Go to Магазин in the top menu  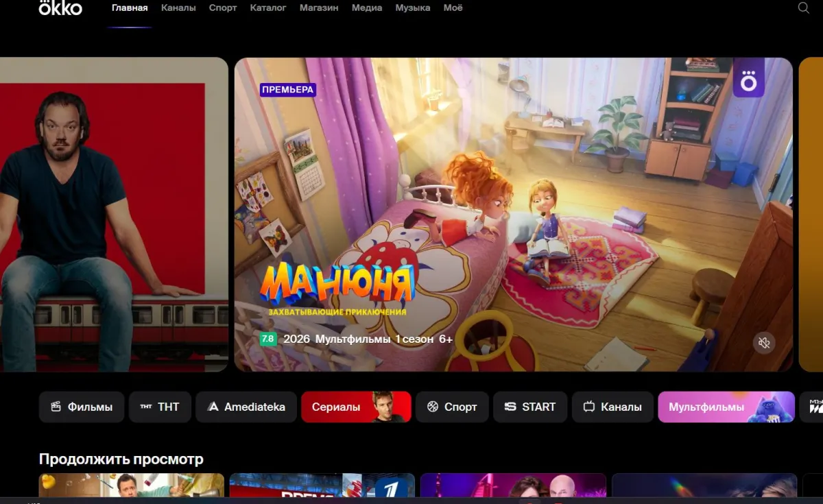coord(319,8)
